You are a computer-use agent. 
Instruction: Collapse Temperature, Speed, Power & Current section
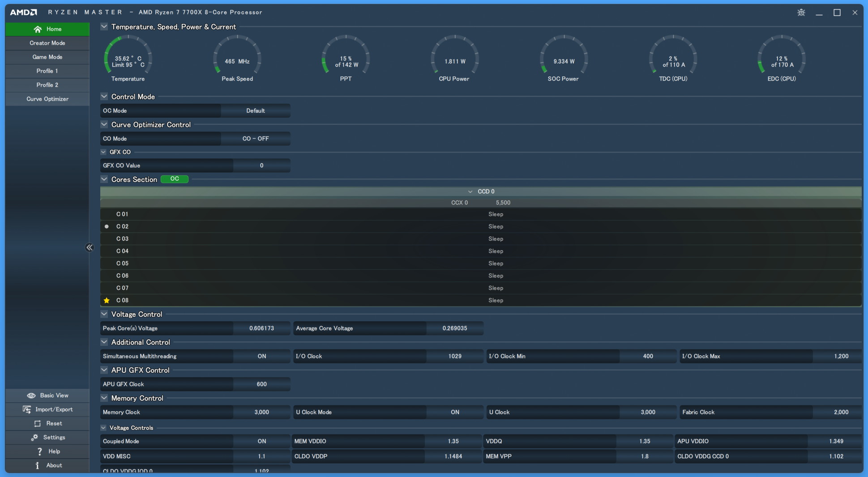click(x=104, y=27)
